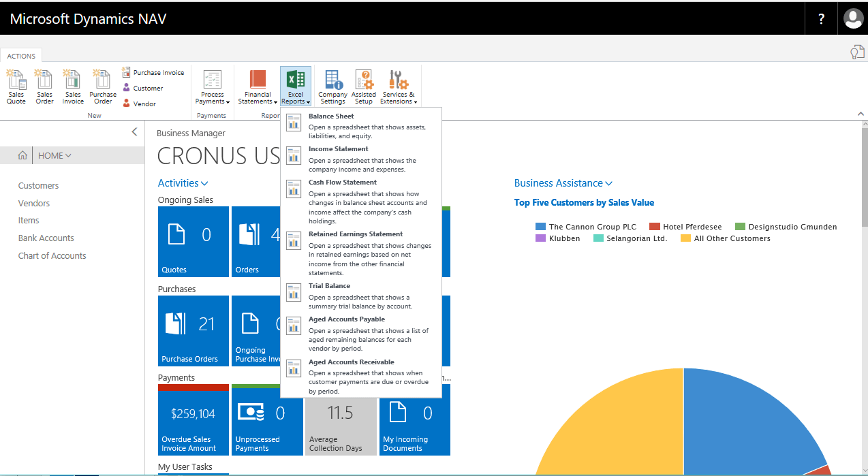Collapse the navigation pane arrow

pos(134,131)
